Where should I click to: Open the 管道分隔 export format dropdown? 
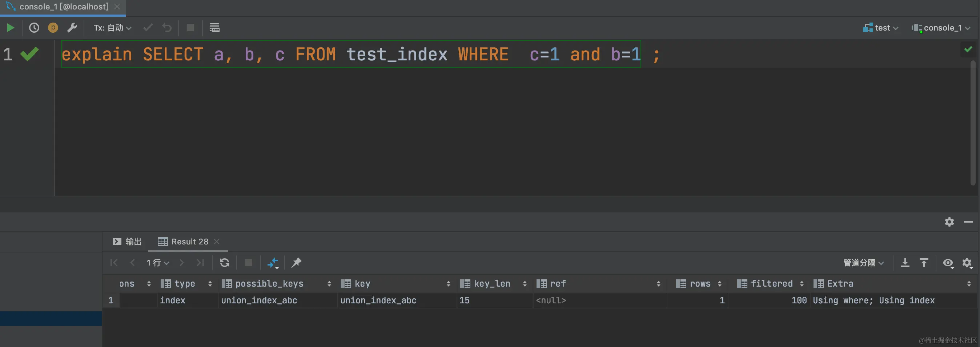point(864,263)
